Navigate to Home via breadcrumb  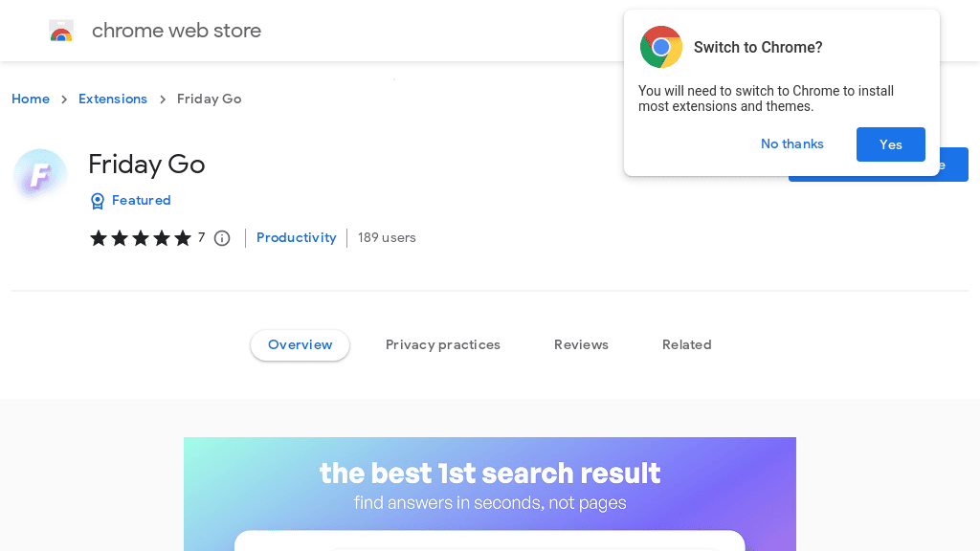pyautogui.click(x=30, y=99)
